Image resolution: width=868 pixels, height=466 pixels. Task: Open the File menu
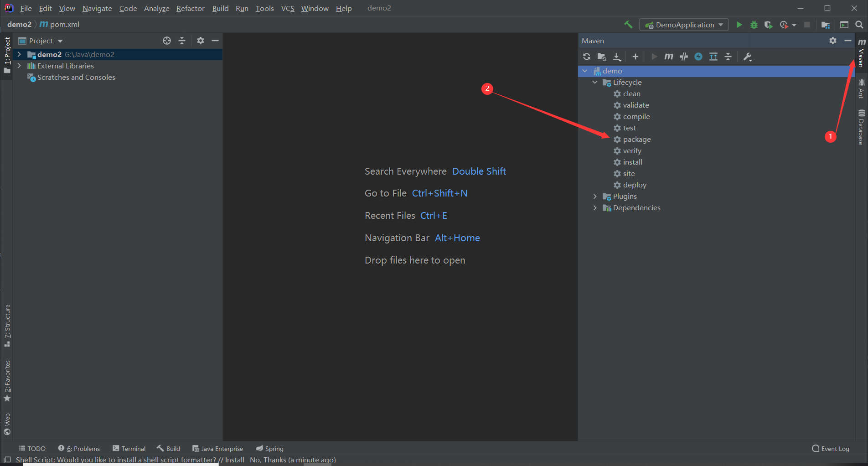(26, 8)
